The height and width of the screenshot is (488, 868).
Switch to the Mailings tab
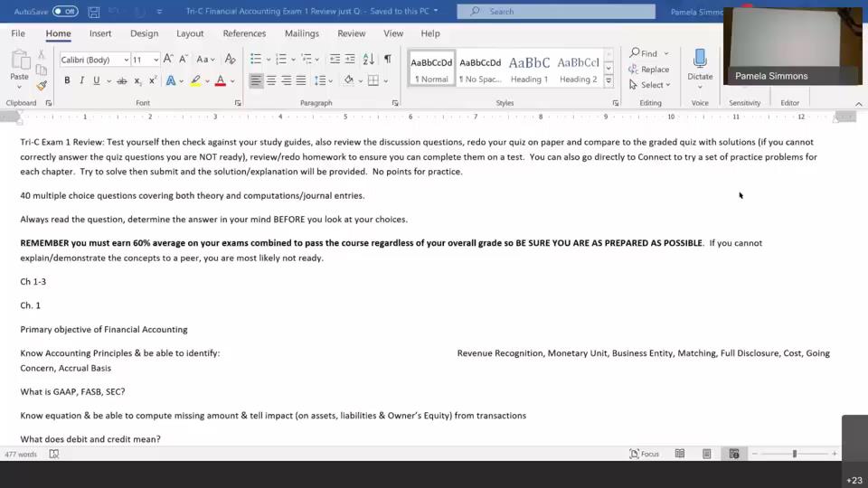[x=302, y=33]
